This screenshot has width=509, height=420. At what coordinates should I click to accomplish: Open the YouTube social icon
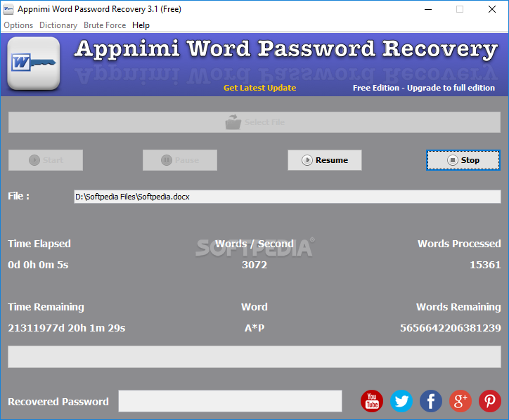coord(372,401)
